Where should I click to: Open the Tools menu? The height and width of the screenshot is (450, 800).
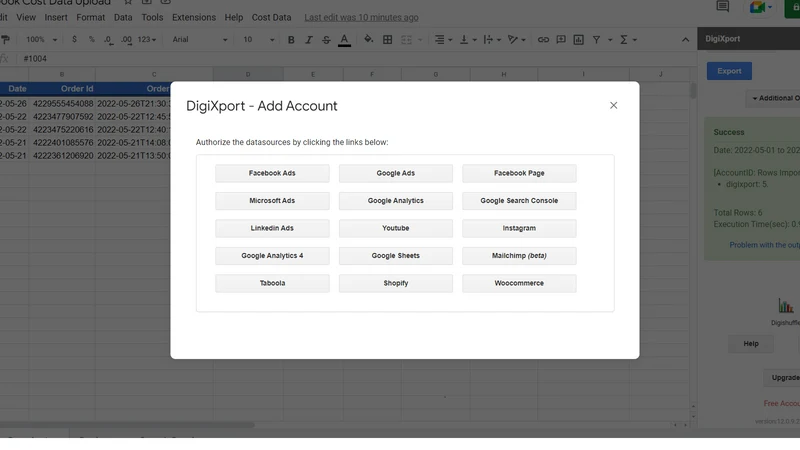(152, 17)
